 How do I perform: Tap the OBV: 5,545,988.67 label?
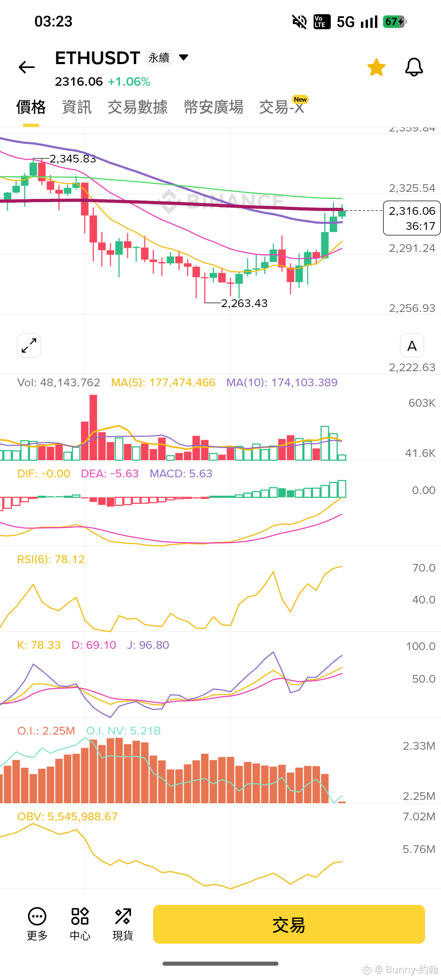click(x=67, y=817)
